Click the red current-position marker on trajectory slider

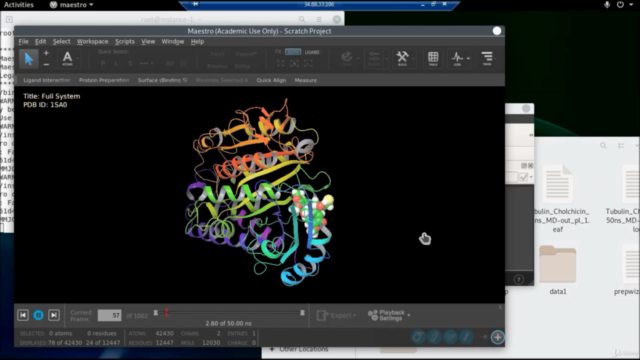(167, 313)
